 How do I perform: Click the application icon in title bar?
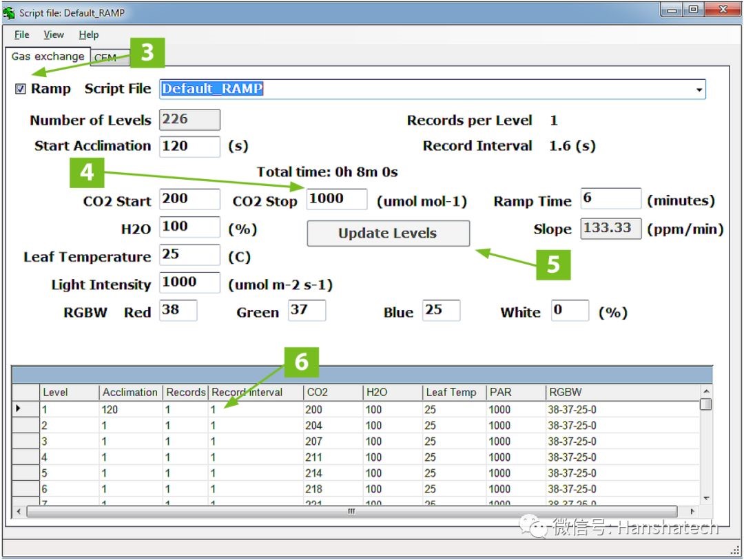pyautogui.click(x=10, y=12)
